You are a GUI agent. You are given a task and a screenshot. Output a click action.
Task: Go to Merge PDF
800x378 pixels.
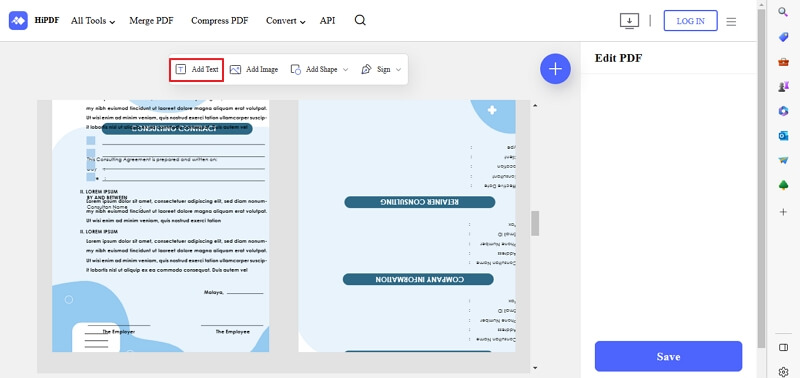(x=151, y=20)
